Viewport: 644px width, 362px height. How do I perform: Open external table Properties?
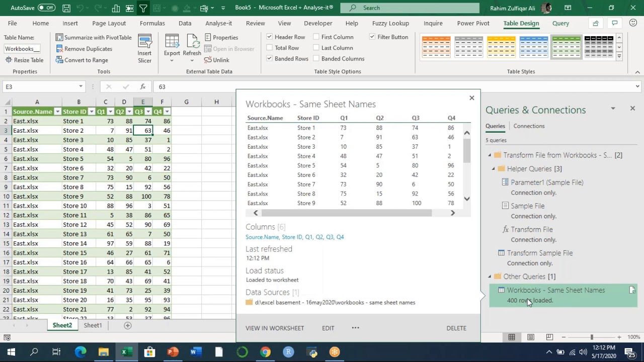[221, 37]
